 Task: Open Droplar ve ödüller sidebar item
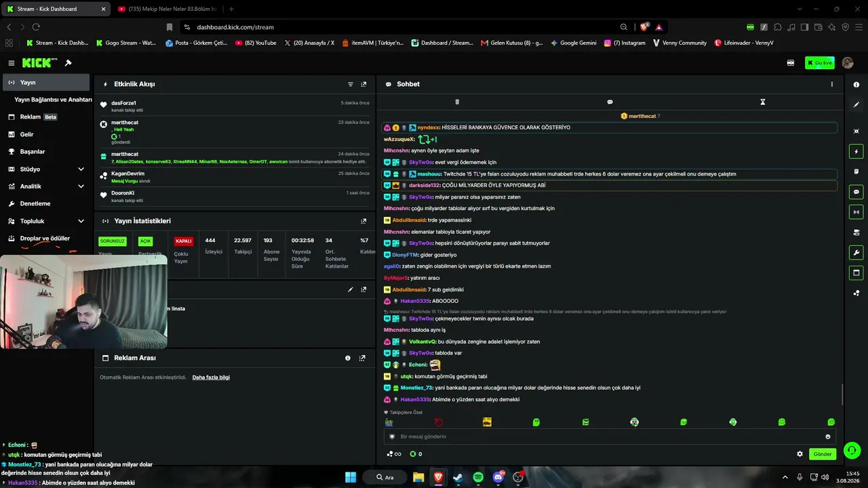(x=45, y=239)
